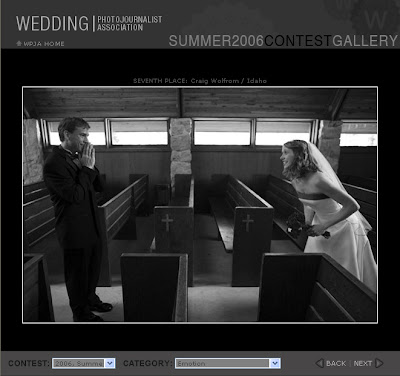Open the Contest dropdown showing 2006, Summer
Image resolution: width=400 pixels, height=376 pixels.
point(83,363)
